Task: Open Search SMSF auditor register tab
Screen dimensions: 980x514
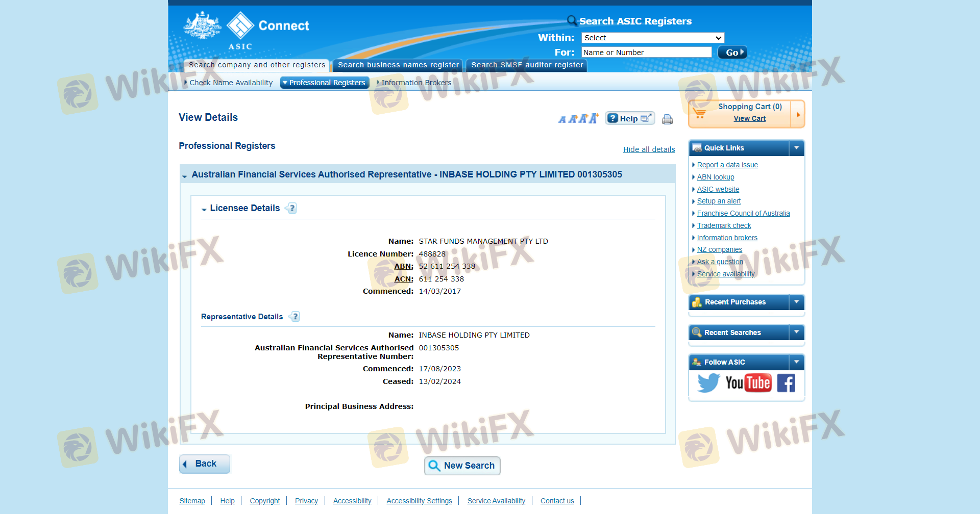Action: 527,65
